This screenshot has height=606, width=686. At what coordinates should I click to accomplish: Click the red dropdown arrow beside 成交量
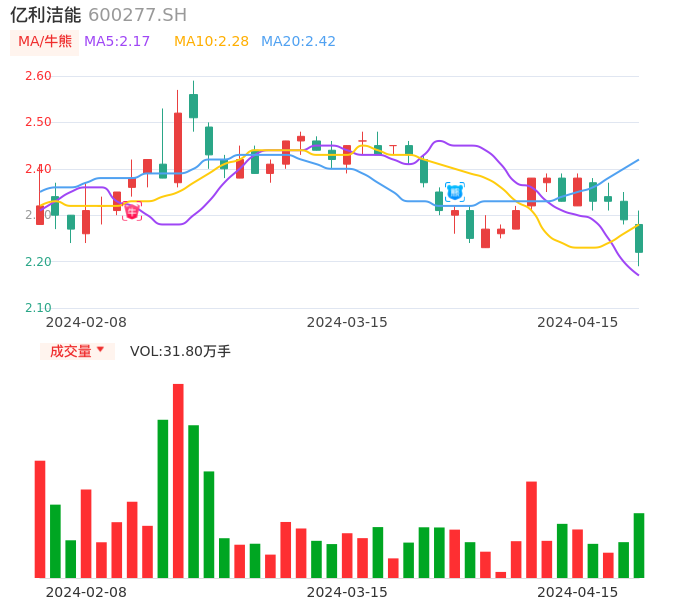pos(100,350)
